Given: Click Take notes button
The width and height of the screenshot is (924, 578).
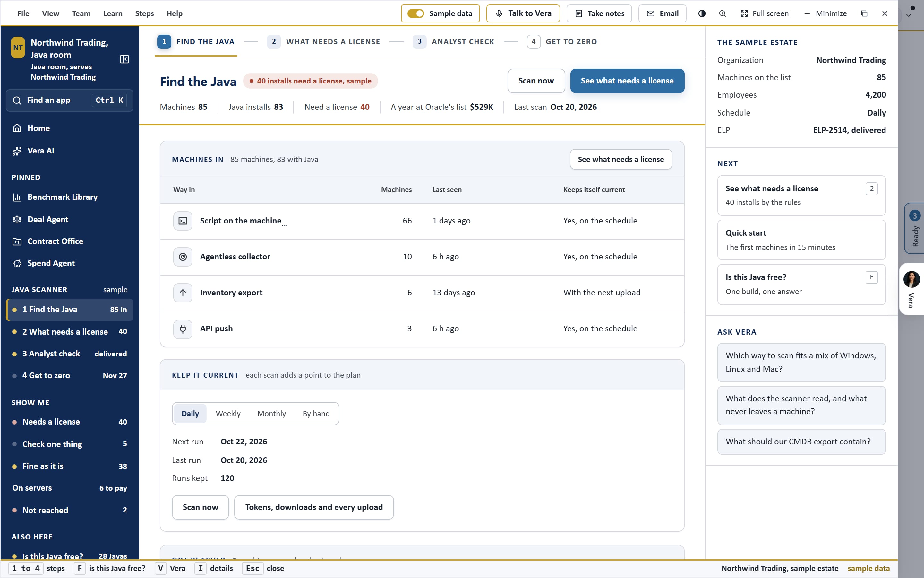Looking at the screenshot, I should pos(599,13).
